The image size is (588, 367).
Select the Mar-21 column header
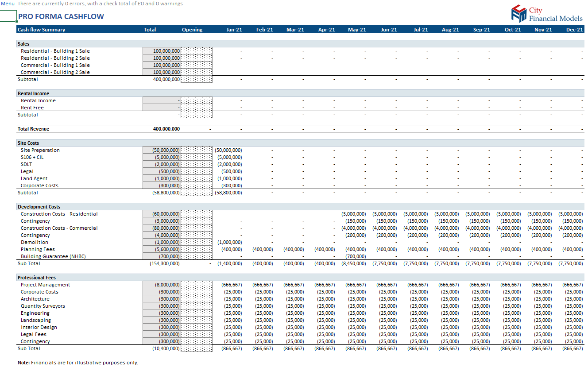[295, 30]
